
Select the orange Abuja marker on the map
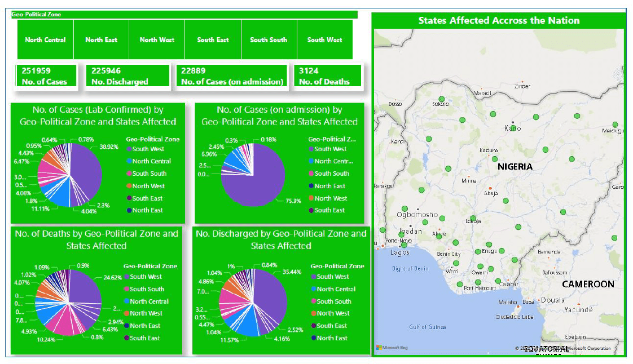pos(491,188)
